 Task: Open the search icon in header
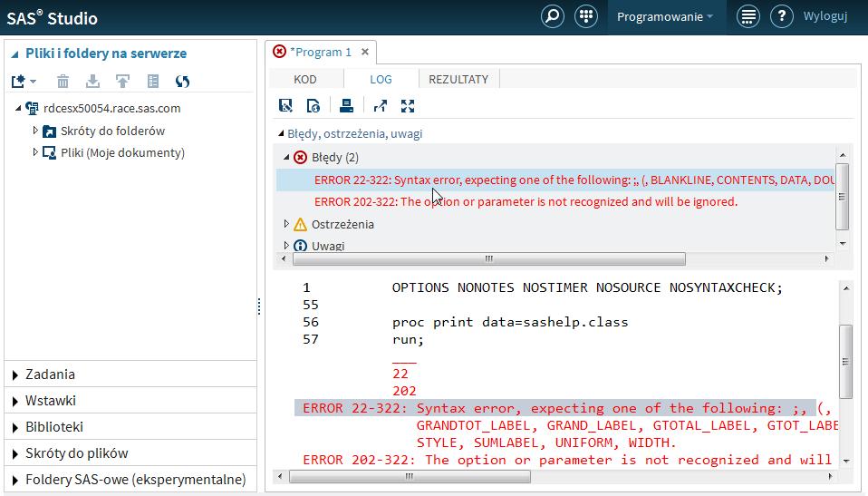click(x=552, y=16)
